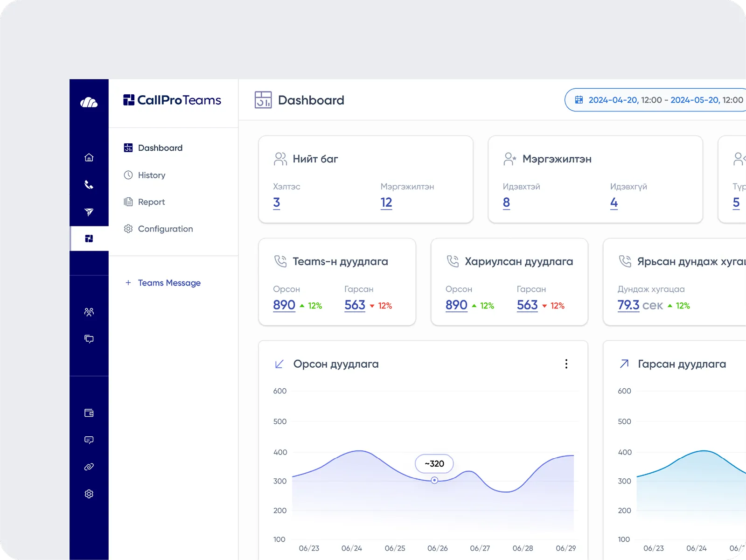This screenshot has height=560, width=746.
Task: Click Teams-н дуудлага Гарсан value 563
Action: pos(355,305)
